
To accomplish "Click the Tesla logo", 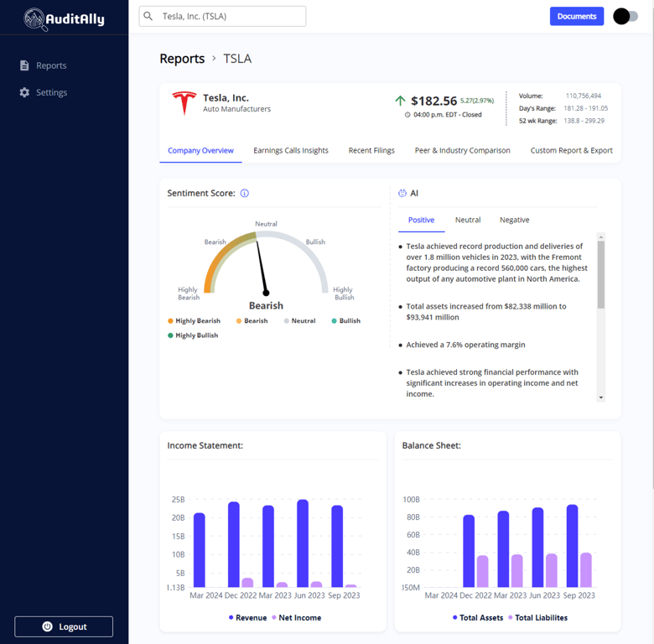I will pyautogui.click(x=184, y=102).
